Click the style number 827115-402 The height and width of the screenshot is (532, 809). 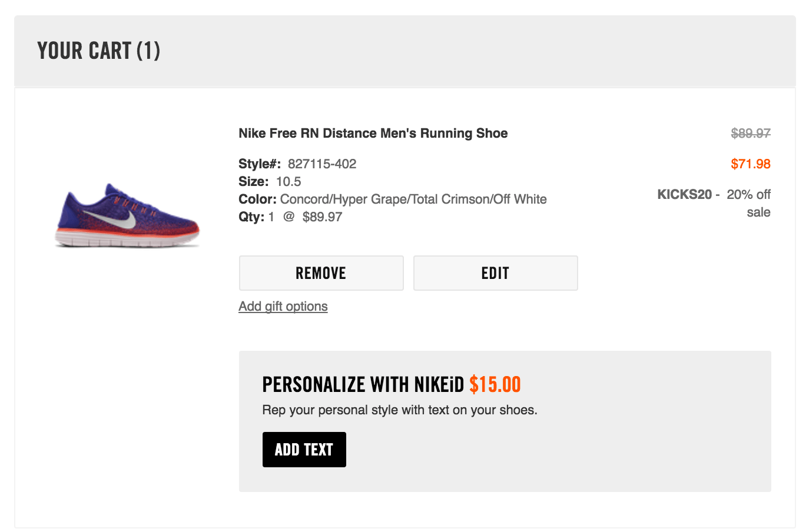click(322, 164)
